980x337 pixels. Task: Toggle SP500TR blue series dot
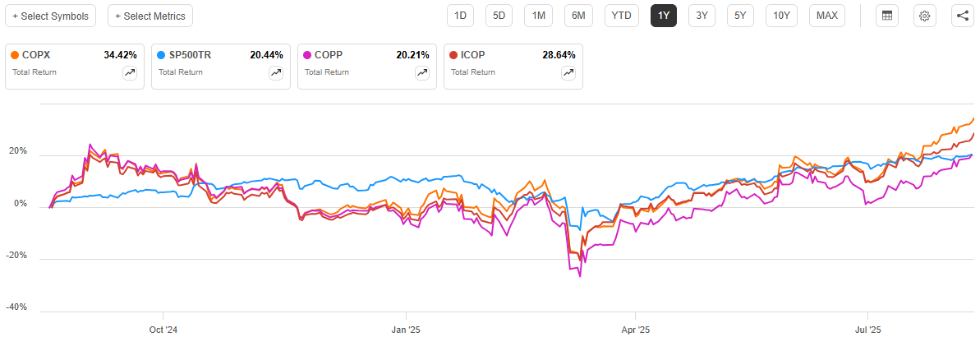[162, 55]
